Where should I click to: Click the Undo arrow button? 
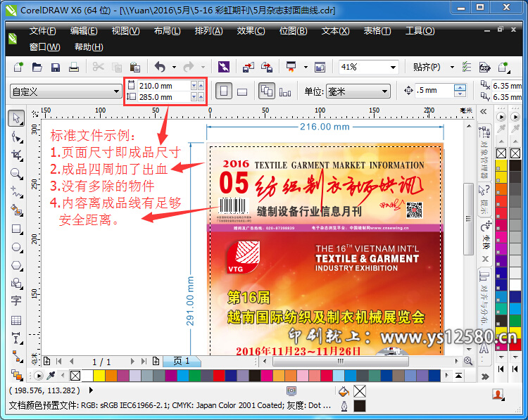(160, 68)
